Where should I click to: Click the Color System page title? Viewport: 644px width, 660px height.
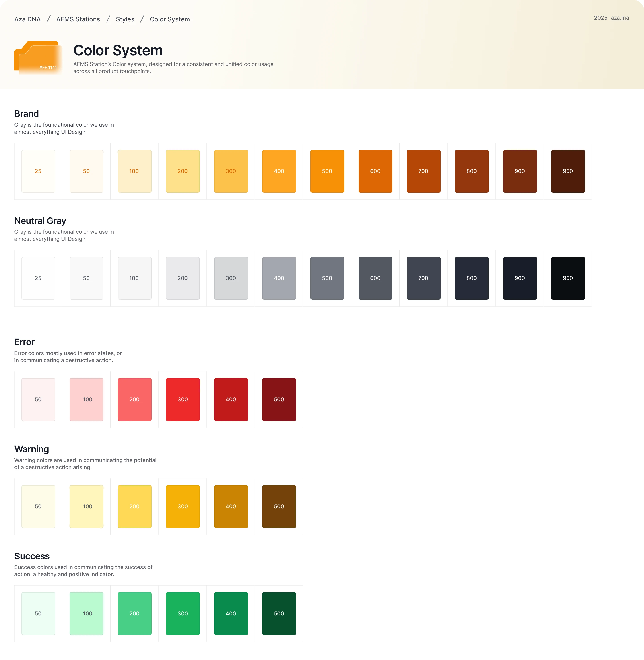point(118,50)
